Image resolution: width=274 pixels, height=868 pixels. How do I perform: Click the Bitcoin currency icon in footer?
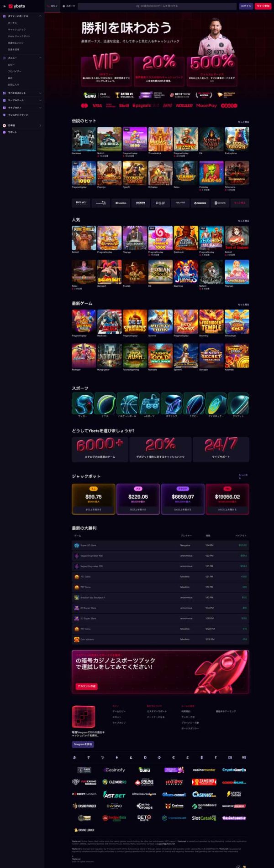click(74, 757)
